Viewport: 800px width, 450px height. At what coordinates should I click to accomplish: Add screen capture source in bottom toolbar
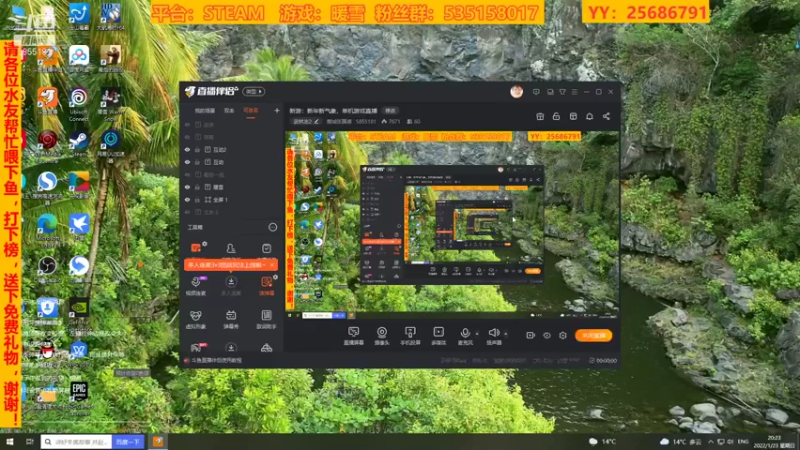coord(354,336)
